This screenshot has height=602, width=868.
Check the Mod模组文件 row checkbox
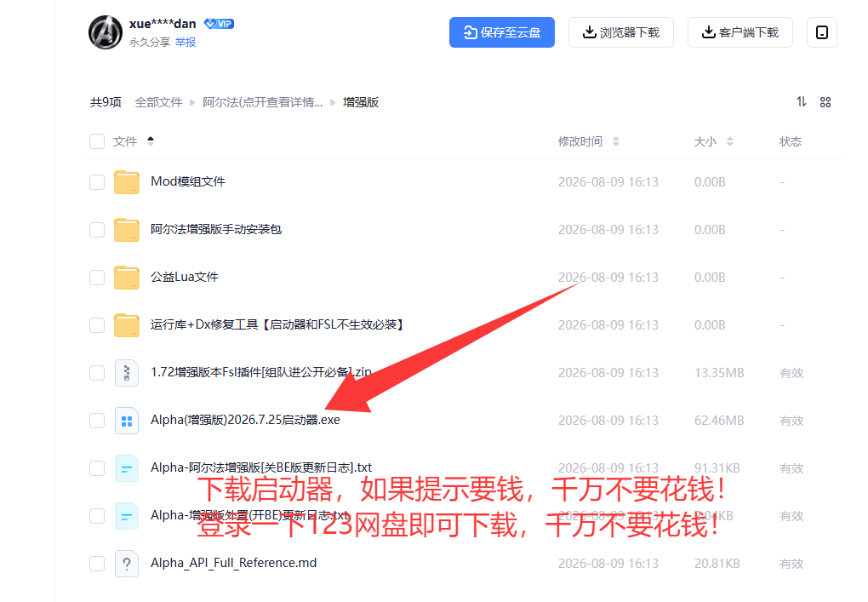[x=97, y=182]
